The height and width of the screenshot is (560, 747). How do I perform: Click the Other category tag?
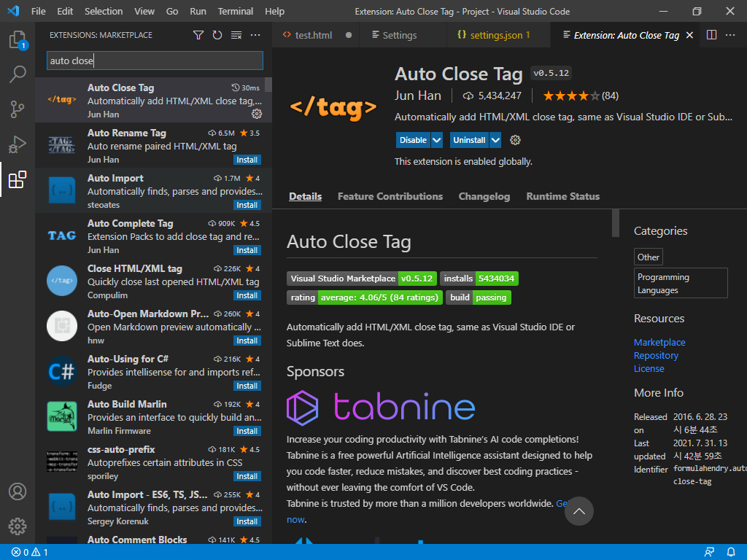coord(649,257)
